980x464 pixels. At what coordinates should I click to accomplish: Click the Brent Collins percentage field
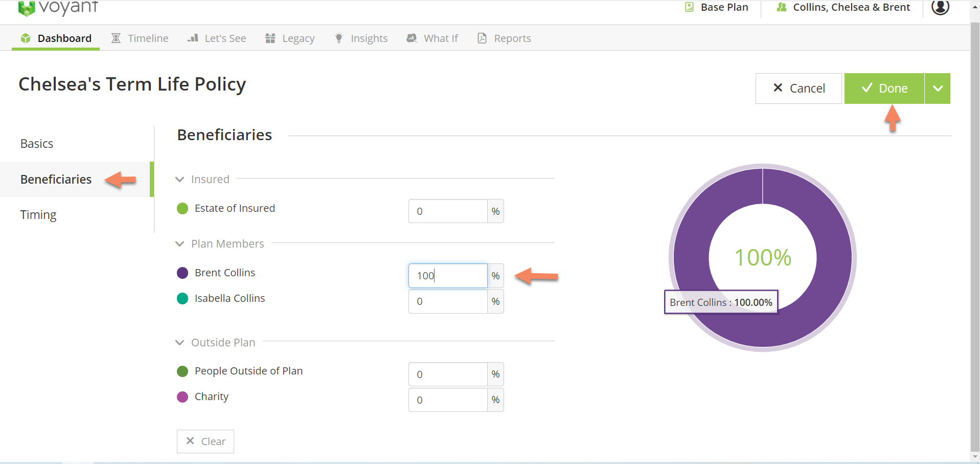tap(448, 276)
